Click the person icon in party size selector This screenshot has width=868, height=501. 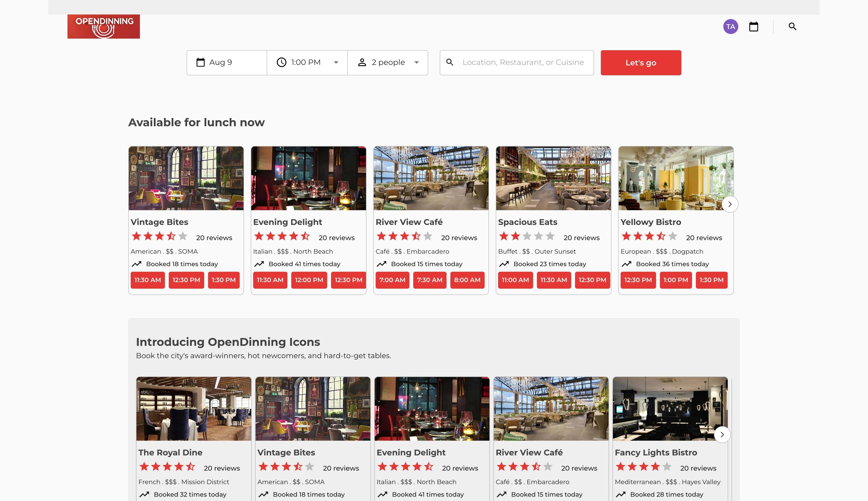click(x=362, y=62)
